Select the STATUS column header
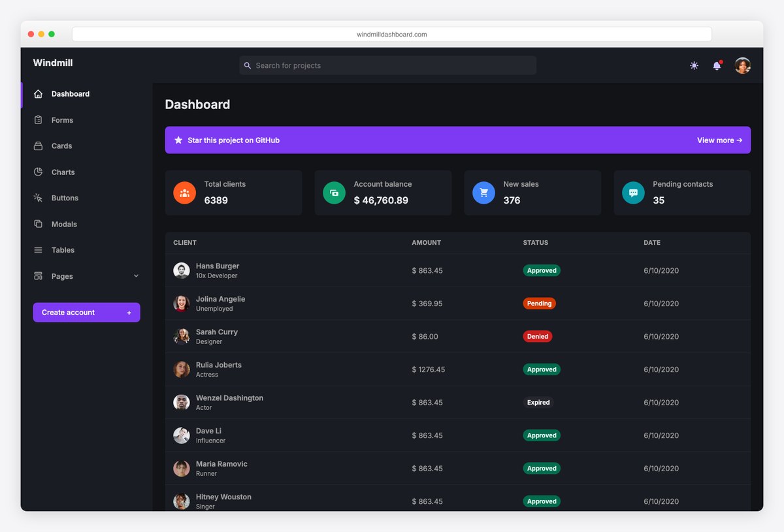Image resolution: width=784 pixels, height=532 pixels. pos(536,243)
